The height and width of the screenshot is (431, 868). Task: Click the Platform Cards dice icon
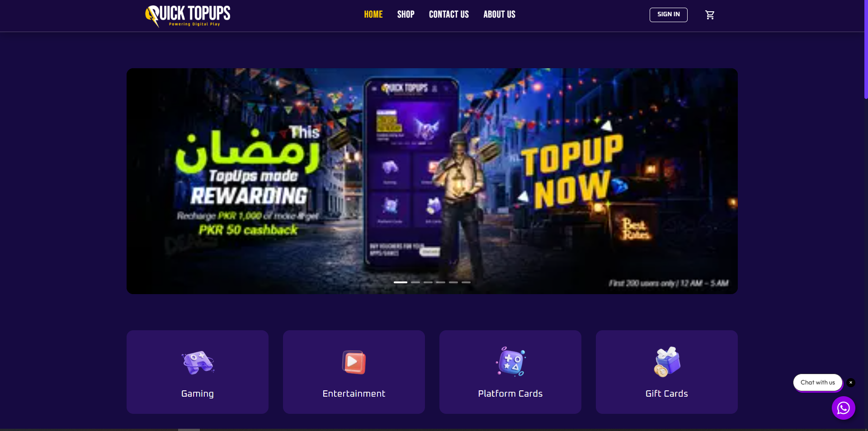(x=510, y=361)
